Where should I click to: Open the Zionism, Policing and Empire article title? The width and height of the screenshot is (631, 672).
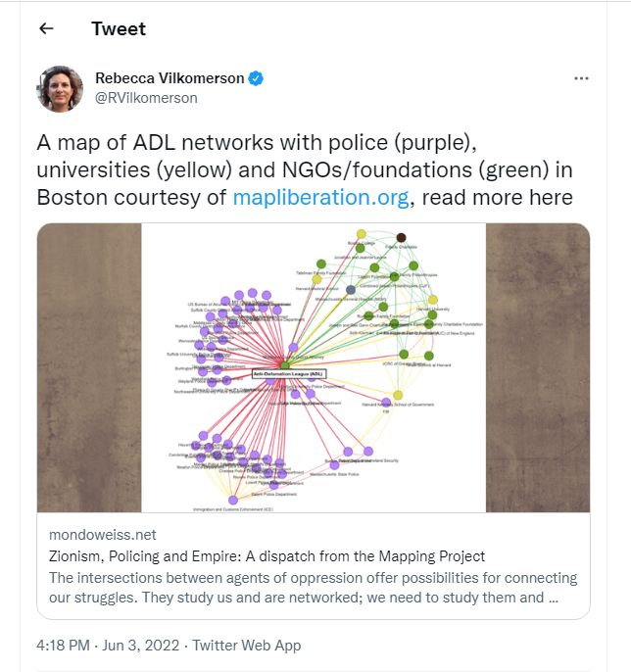267,556
